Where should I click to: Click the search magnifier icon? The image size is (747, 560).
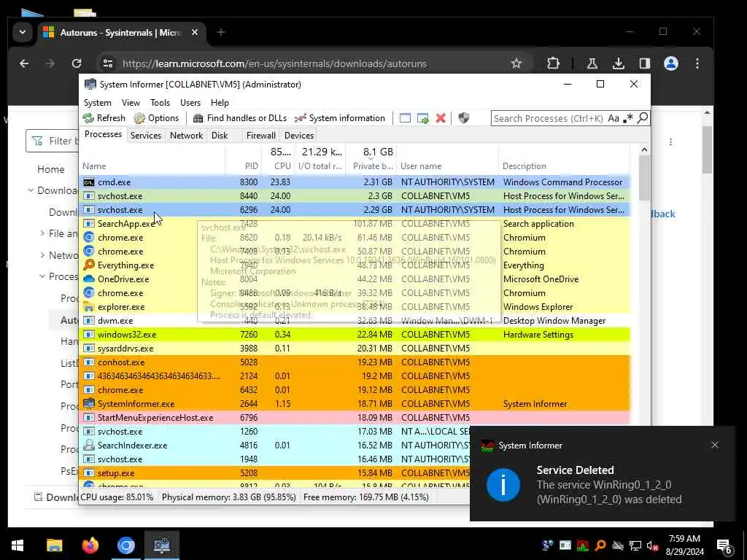tap(642, 117)
